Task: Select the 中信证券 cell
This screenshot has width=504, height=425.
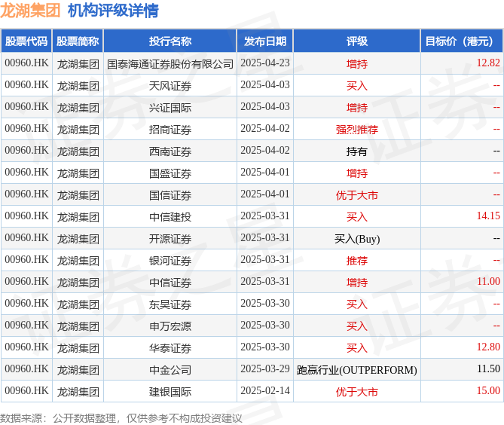Action: [x=170, y=283]
